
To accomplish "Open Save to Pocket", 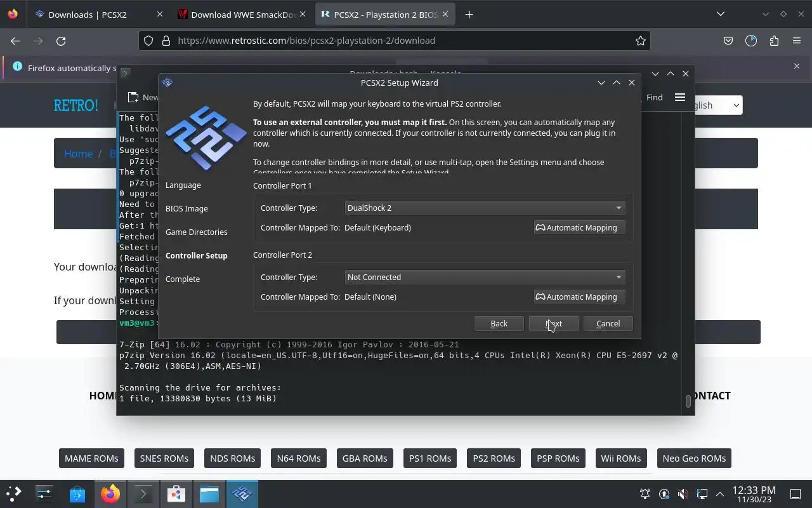I will [x=728, y=41].
